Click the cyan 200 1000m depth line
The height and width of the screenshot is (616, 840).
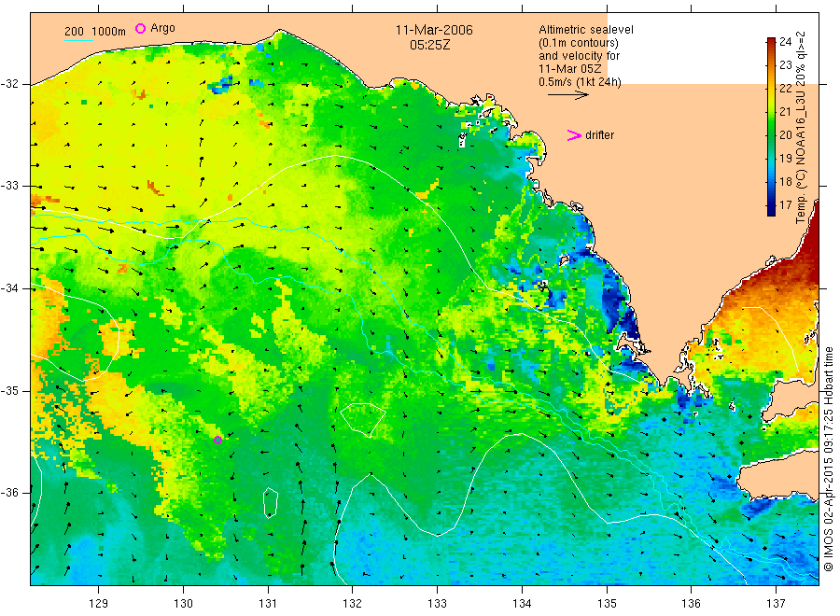[x=78, y=40]
